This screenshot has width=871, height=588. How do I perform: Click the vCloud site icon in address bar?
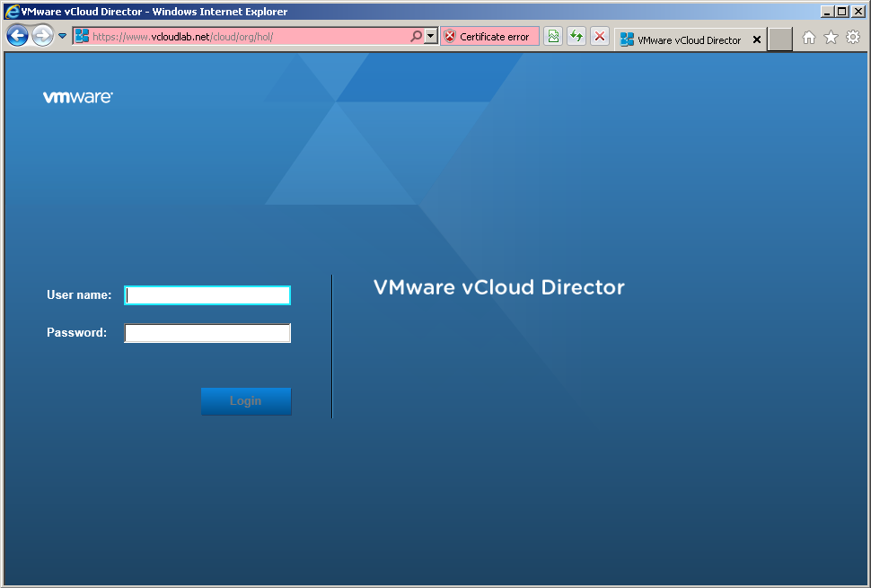click(83, 36)
